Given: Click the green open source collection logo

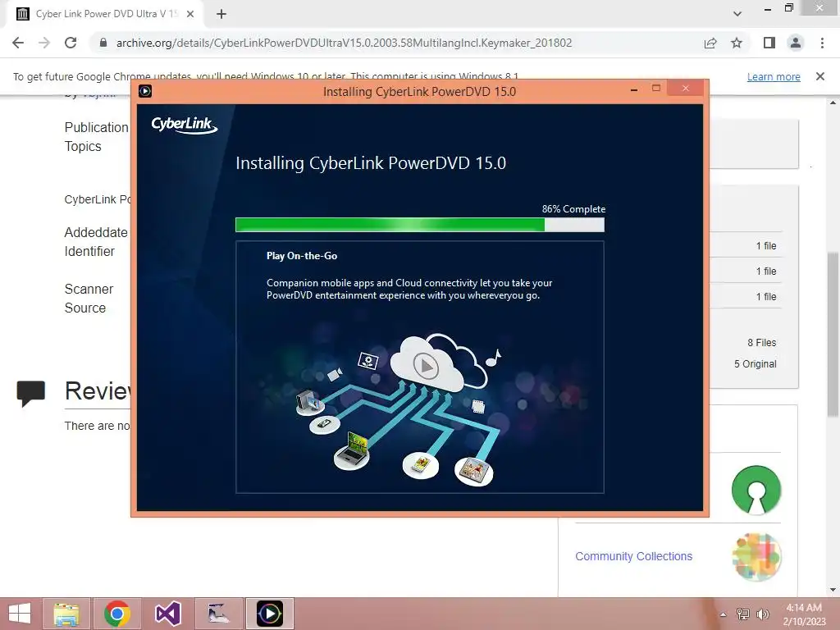Looking at the screenshot, I should click(x=756, y=490).
